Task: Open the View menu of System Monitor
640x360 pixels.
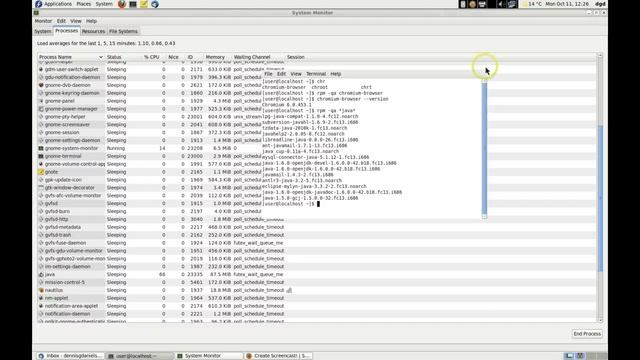Action: (76, 21)
